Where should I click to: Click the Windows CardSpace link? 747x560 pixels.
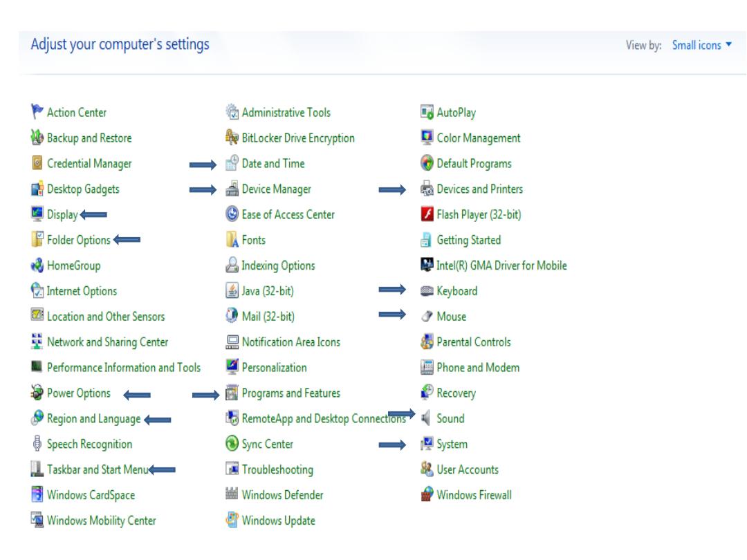click(x=91, y=495)
